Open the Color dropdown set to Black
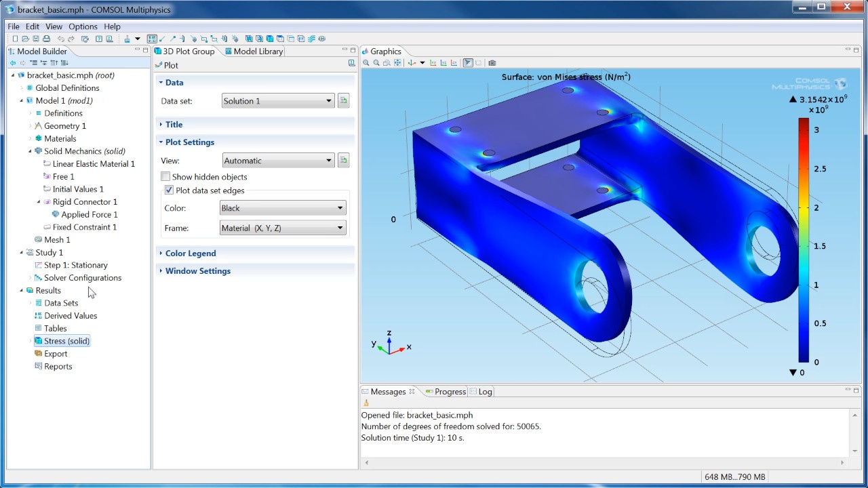 coord(283,208)
